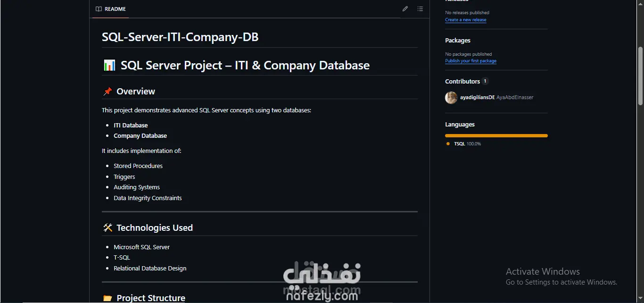Click the orange language progress bar
Screen dimensions: 644x303
click(496, 135)
